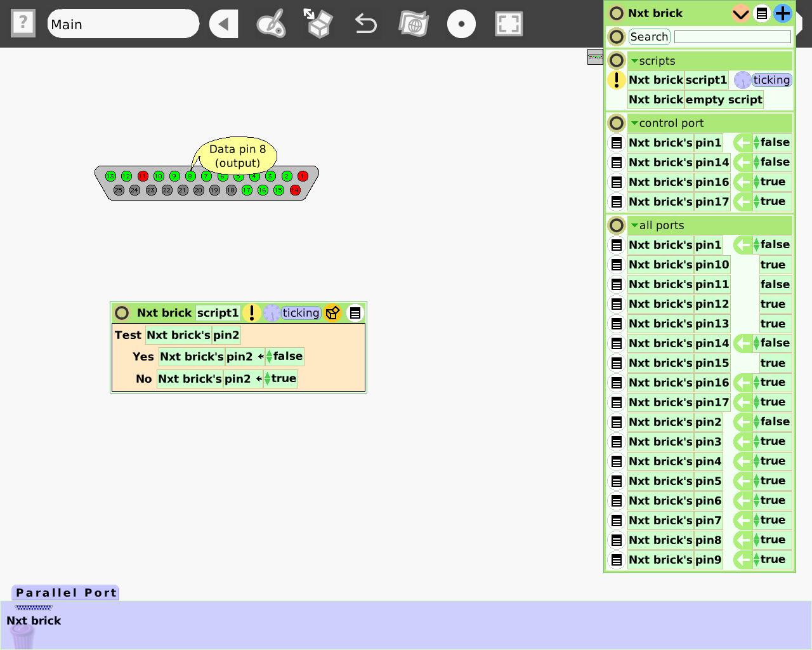Click the undo arrow icon
Screen dimensions: 812x650
tap(366, 24)
